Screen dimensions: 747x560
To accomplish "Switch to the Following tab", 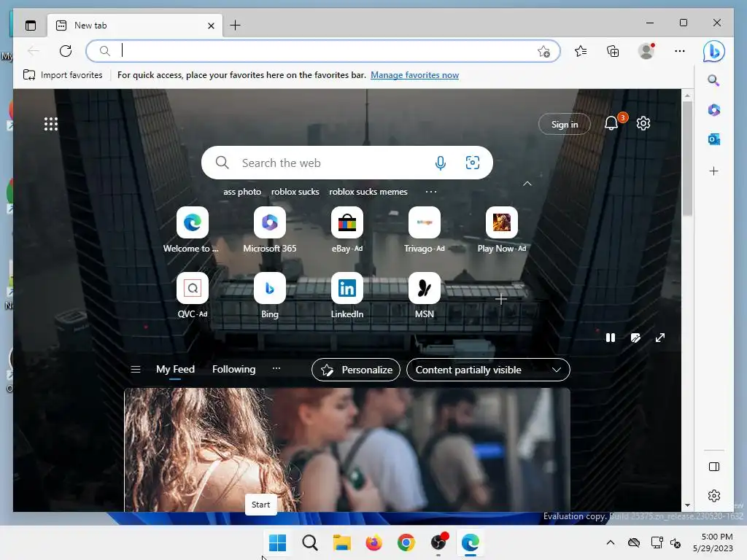I will click(x=234, y=370).
